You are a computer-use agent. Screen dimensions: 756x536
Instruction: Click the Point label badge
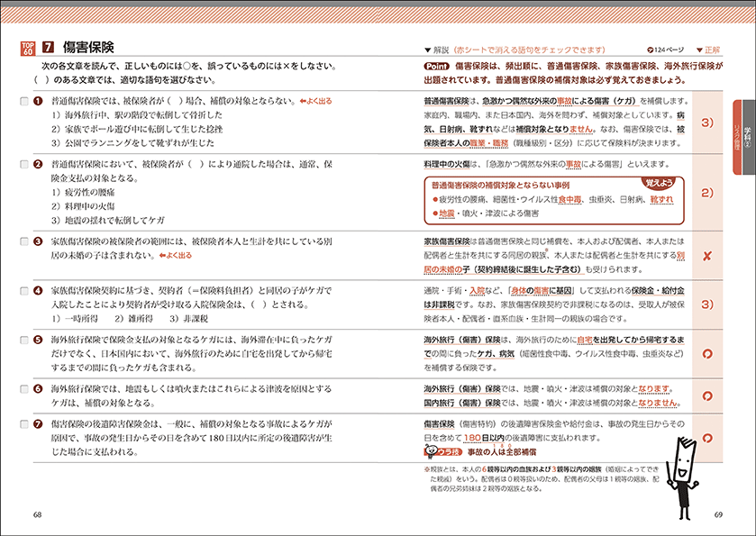coord(436,66)
